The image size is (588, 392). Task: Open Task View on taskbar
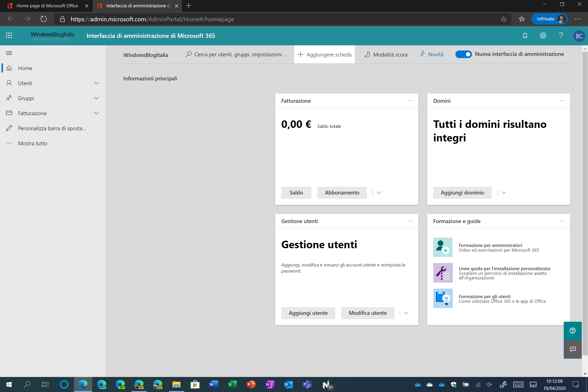coord(45,384)
